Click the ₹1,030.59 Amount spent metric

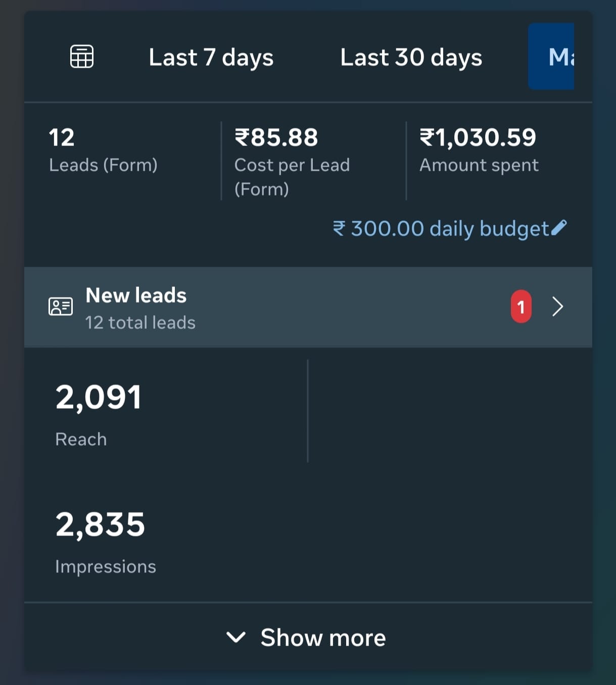point(478,150)
